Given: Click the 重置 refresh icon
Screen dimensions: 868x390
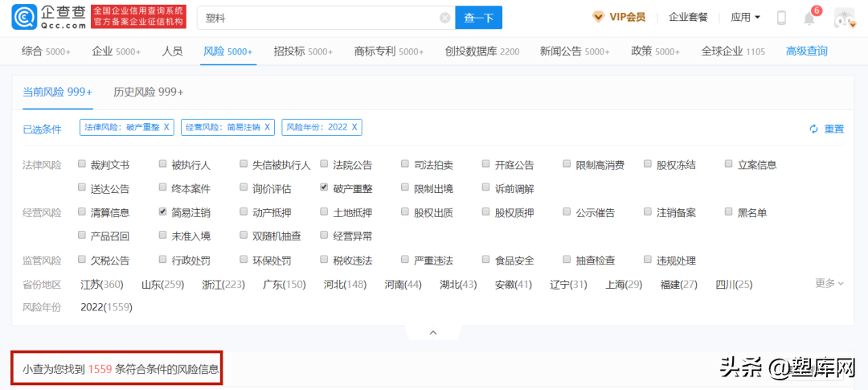Looking at the screenshot, I should 813,129.
